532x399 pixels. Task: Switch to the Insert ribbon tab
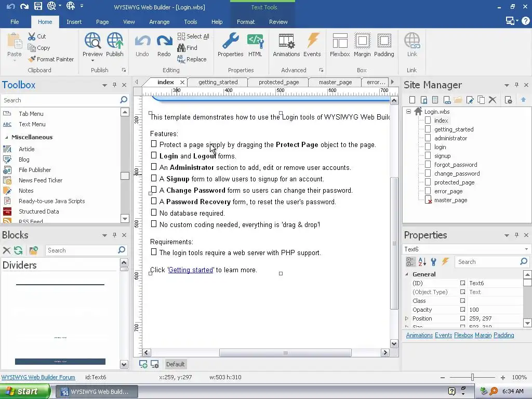click(x=74, y=22)
